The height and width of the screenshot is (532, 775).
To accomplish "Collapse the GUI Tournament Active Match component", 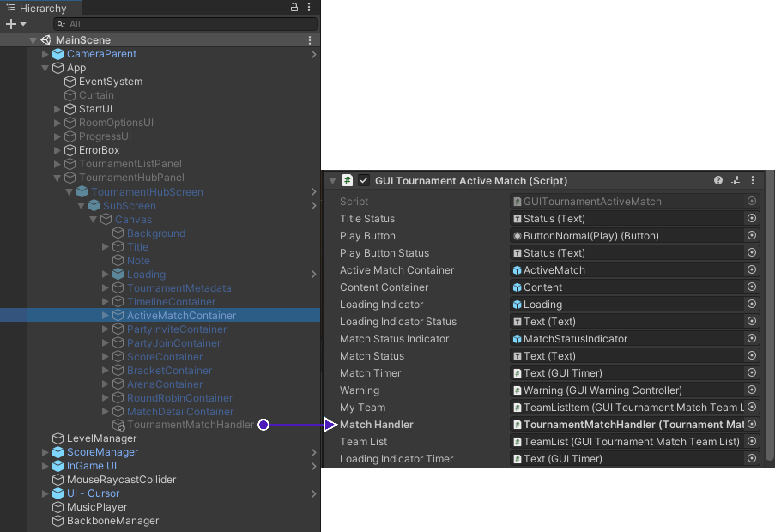I will (333, 181).
